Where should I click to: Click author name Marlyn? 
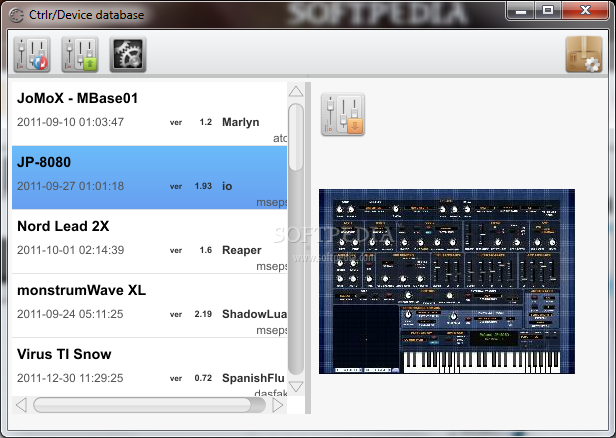pos(240,122)
